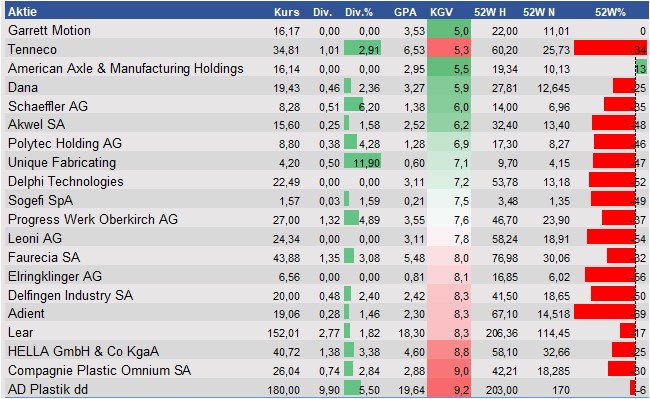650x399 pixels.
Task: Click AD Plastik dd's red KGV cell
Action: tap(449, 389)
